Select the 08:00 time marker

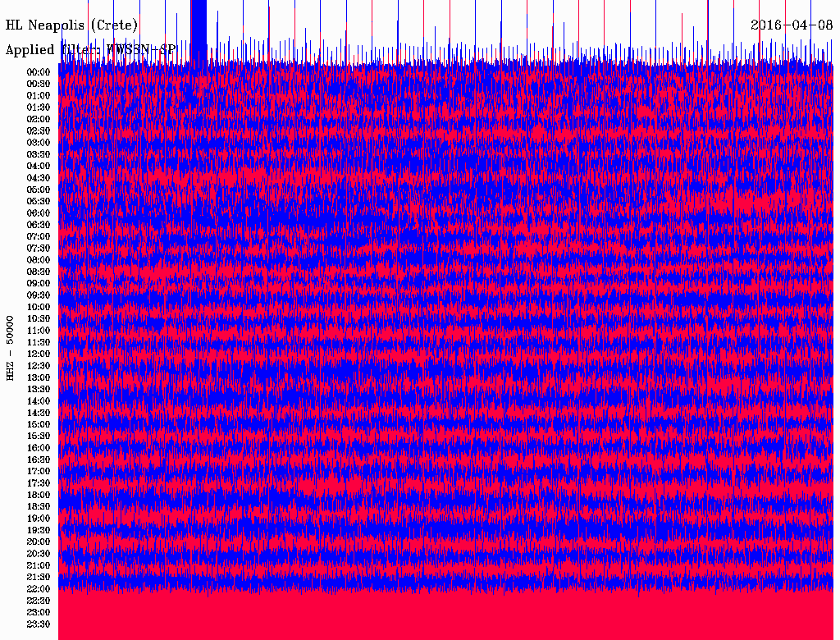(39, 260)
